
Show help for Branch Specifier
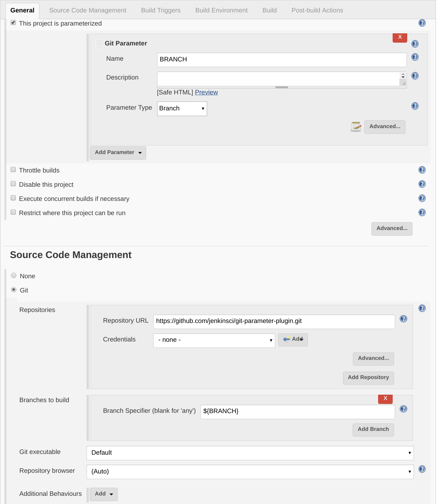(x=403, y=409)
